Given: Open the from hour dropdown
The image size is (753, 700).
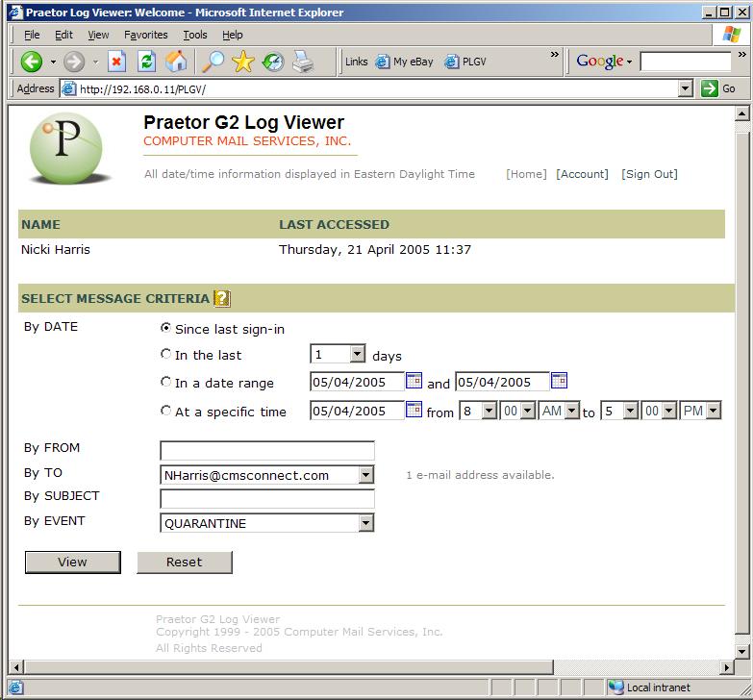Looking at the screenshot, I should pos(489,411).
